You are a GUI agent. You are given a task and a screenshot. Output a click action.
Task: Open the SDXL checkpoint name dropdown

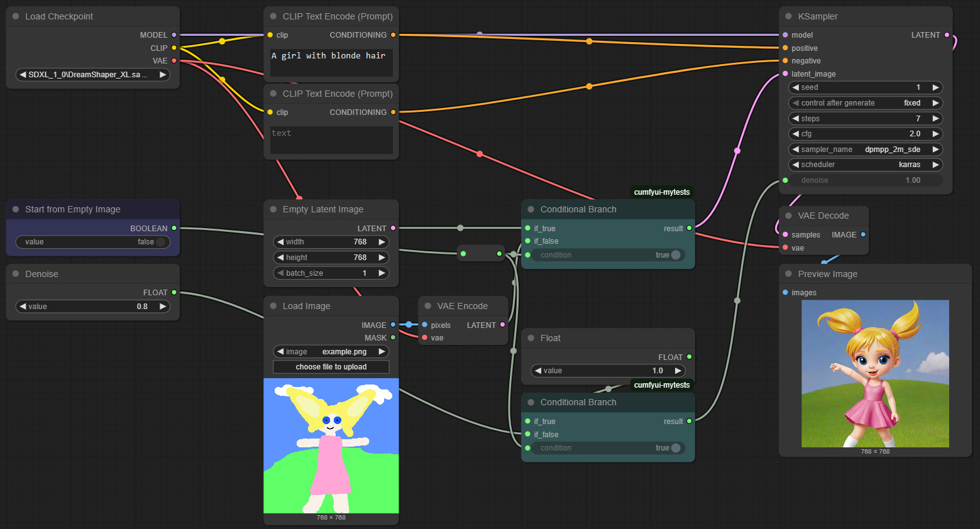(93, 75)
